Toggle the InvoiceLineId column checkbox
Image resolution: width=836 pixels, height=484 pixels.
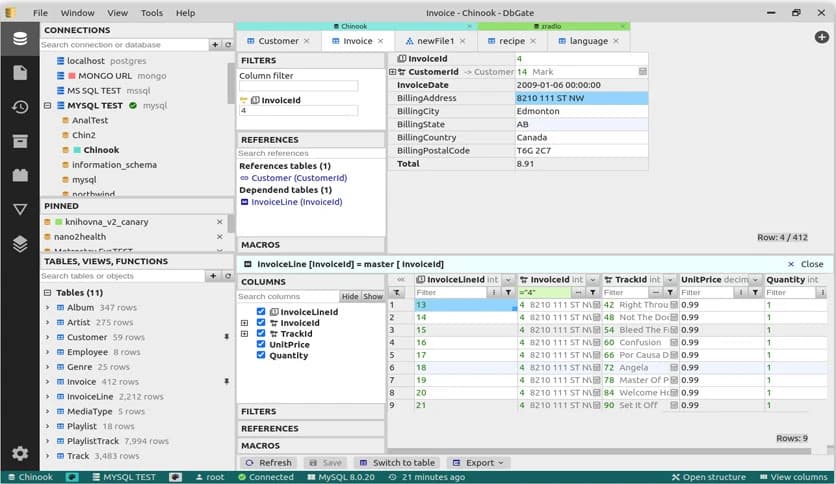coord(261,312)
